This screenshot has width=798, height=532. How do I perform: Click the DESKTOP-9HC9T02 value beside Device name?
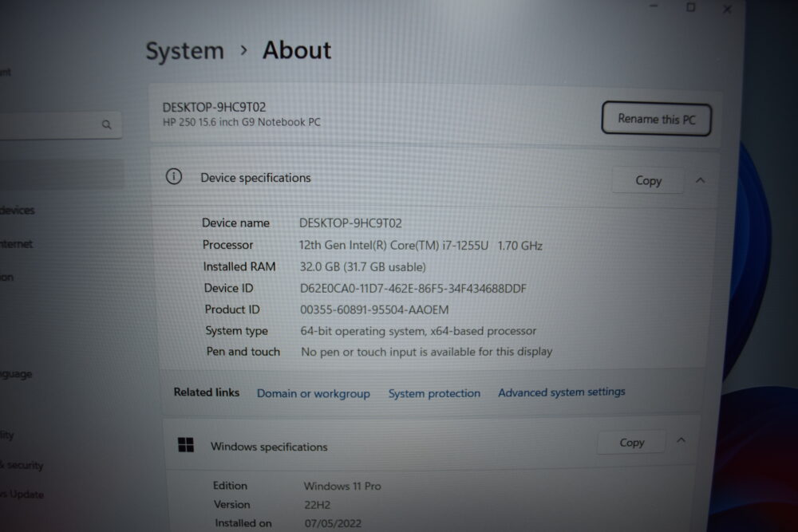click(350, 223)
